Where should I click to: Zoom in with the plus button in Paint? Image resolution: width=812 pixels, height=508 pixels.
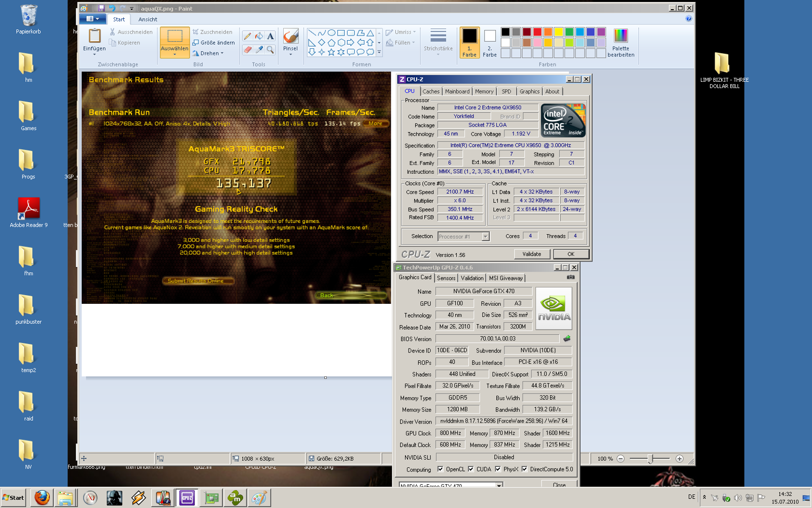click(x=680, y=459)
